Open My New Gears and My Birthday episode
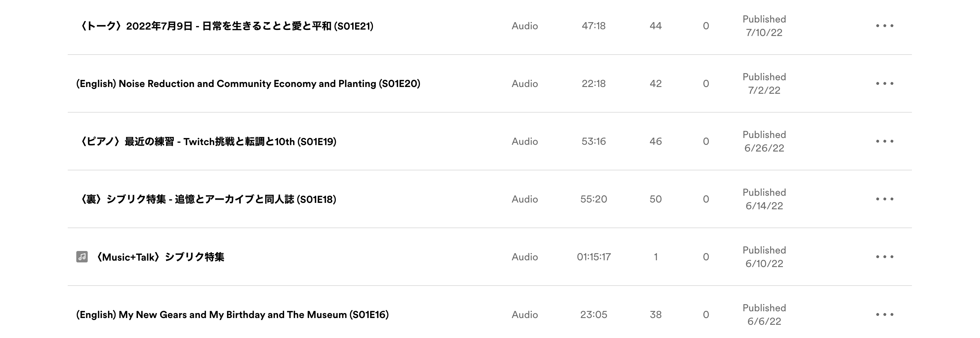Screen dimensions: 980x338 [232, 315]
